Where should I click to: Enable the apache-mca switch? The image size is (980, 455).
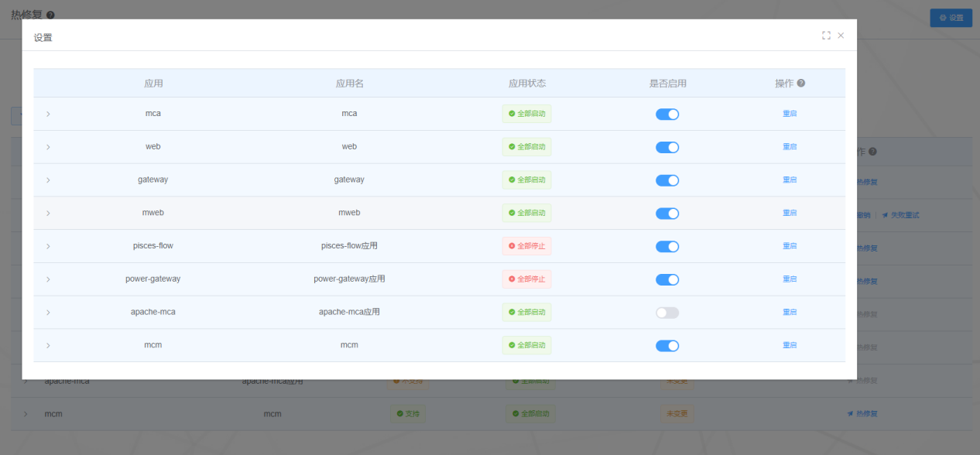pyautogui.click(x=667, y=313)
